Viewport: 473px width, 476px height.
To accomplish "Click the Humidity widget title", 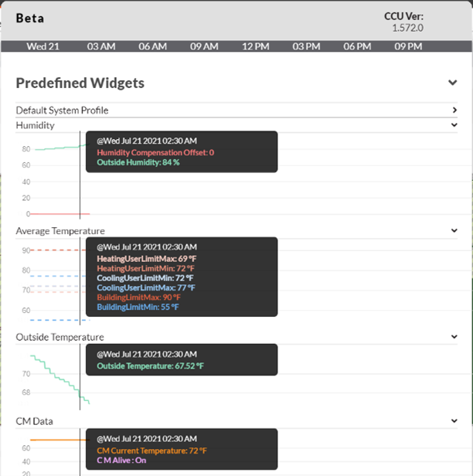I will tap(36, 125).
